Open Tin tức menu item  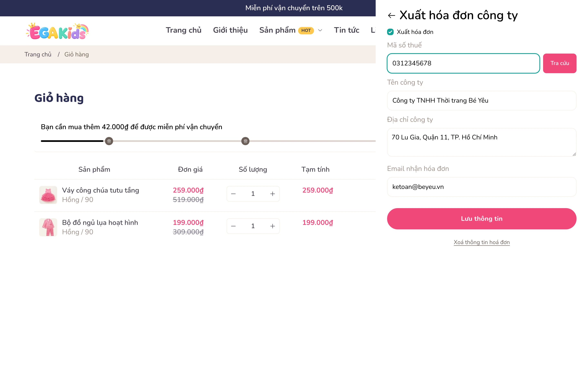(346, 30)
